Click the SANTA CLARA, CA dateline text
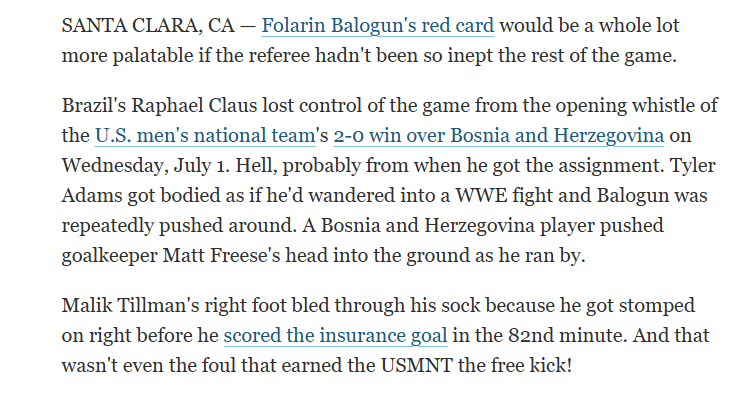 pyautogui.click(x=148, y=26)
